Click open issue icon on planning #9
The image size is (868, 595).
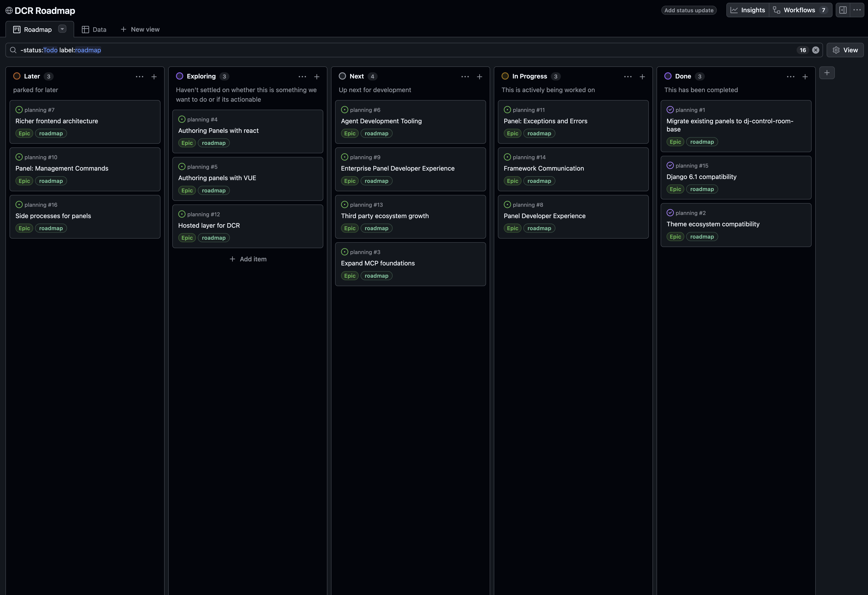345,157
